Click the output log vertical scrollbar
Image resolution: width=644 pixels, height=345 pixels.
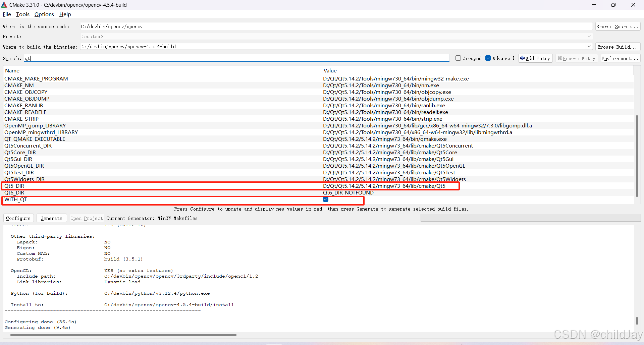[x=637, y=321]
